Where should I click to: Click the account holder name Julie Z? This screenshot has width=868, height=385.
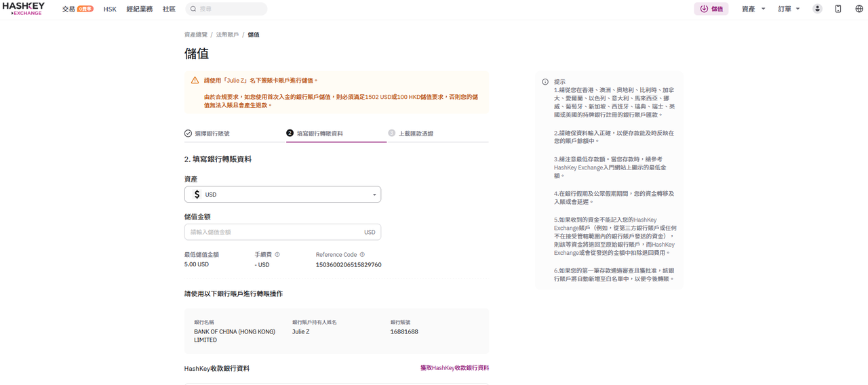click(301, 332)
